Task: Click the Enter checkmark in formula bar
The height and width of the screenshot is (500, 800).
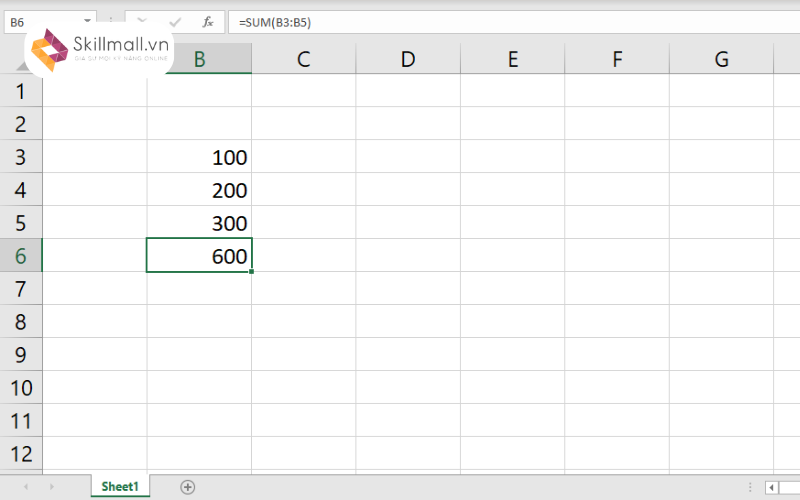Action: (x=175, y=22)
